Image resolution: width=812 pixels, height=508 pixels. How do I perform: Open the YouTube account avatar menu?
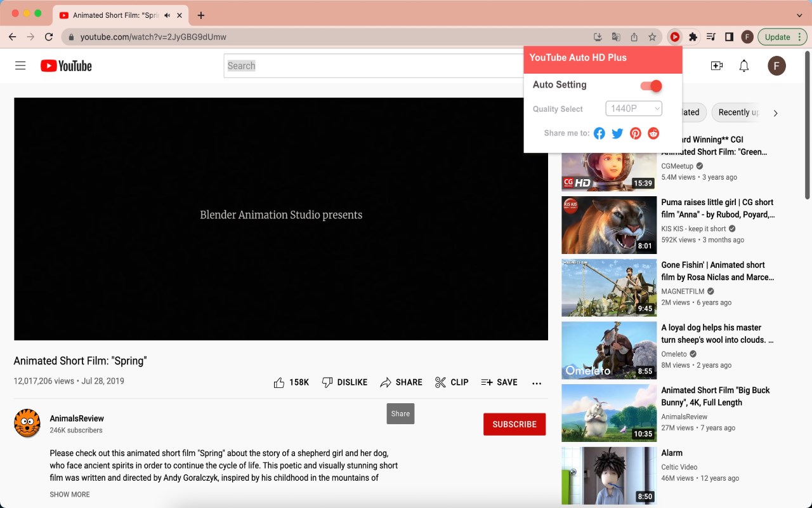pos(776,65)
